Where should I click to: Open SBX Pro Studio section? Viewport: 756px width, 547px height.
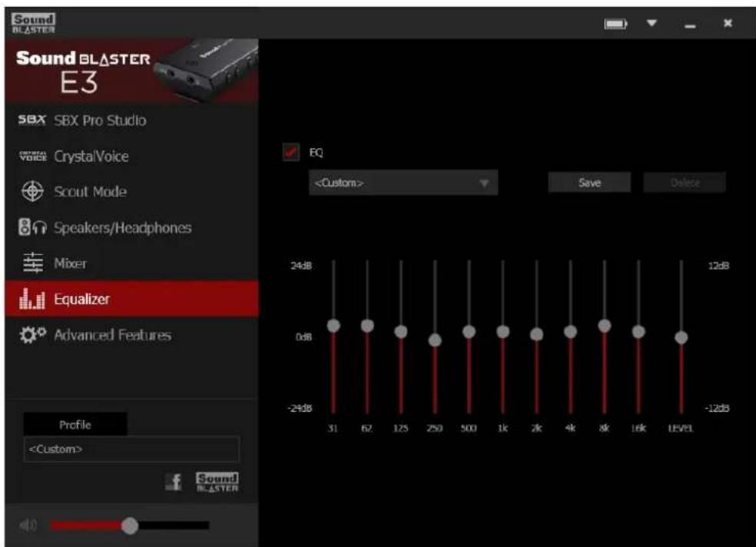132,120
